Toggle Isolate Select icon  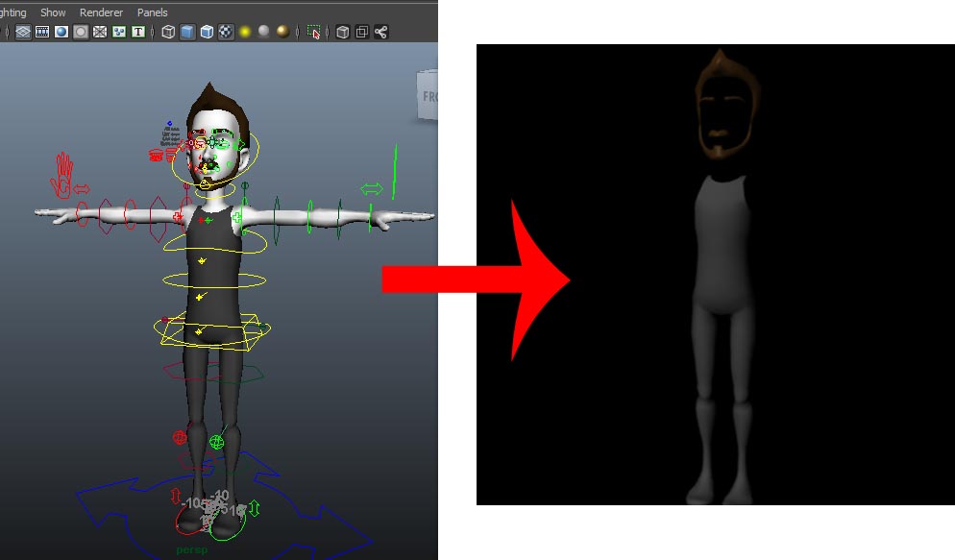click(x=313, y=32)
